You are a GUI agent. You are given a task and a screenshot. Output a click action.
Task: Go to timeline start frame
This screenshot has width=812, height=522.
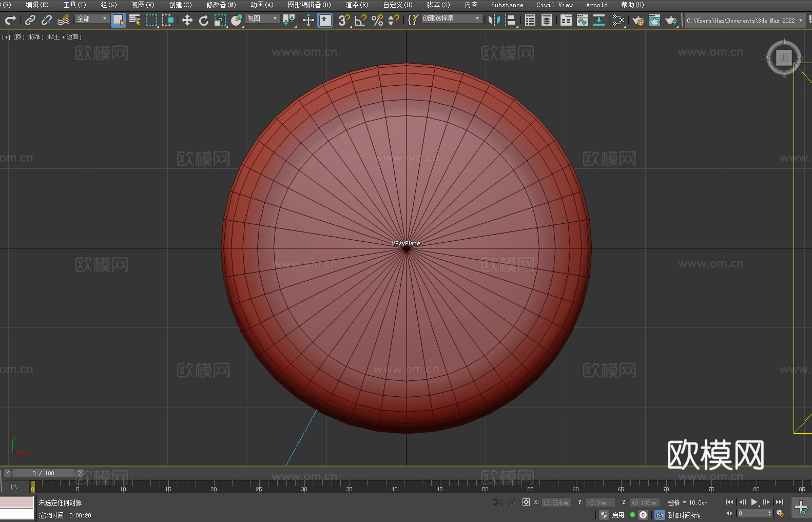click(729, 502)
